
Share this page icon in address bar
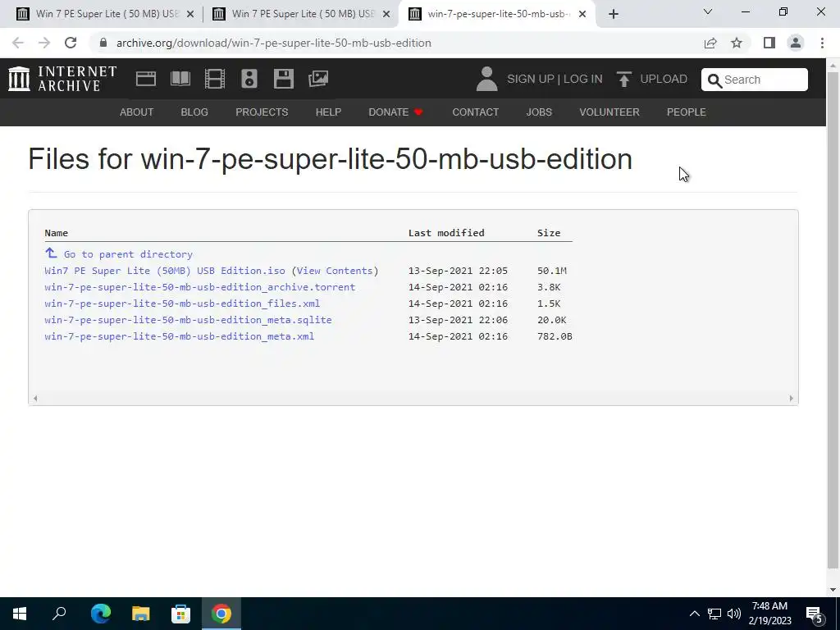tap(710, 43)
